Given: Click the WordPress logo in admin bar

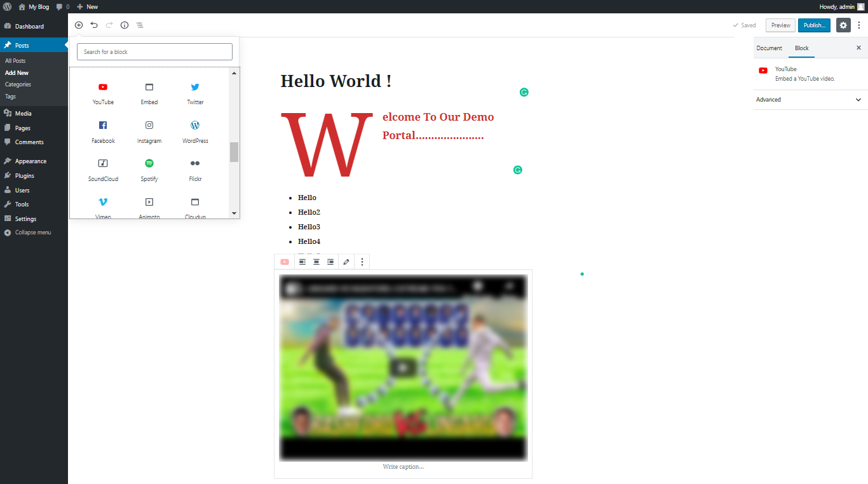Looking at the screenshot, I should pos(8,6).
